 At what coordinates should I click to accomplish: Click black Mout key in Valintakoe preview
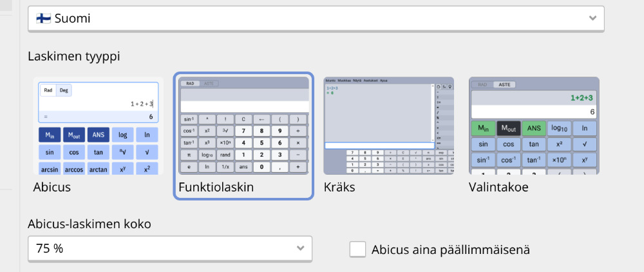coord(509,129)
